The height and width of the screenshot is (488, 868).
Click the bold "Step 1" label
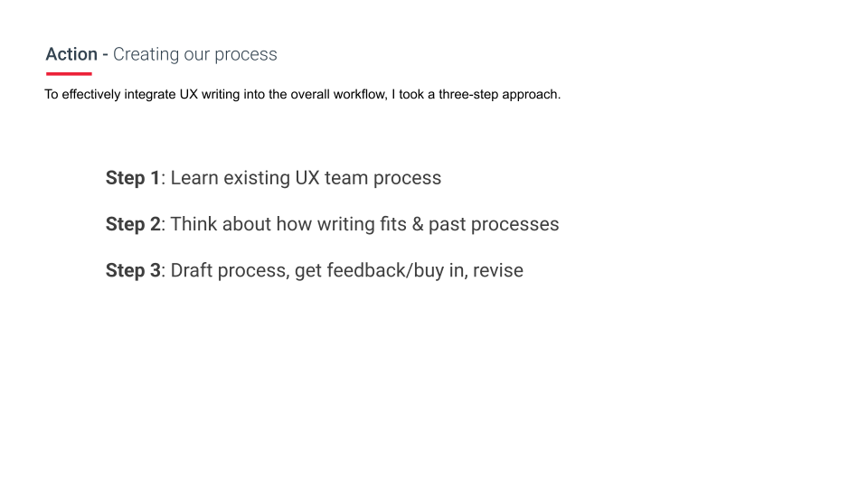[132, 178]
